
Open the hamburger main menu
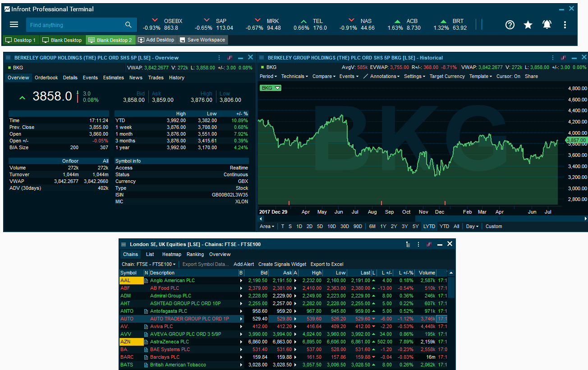[x=14, y=25]
